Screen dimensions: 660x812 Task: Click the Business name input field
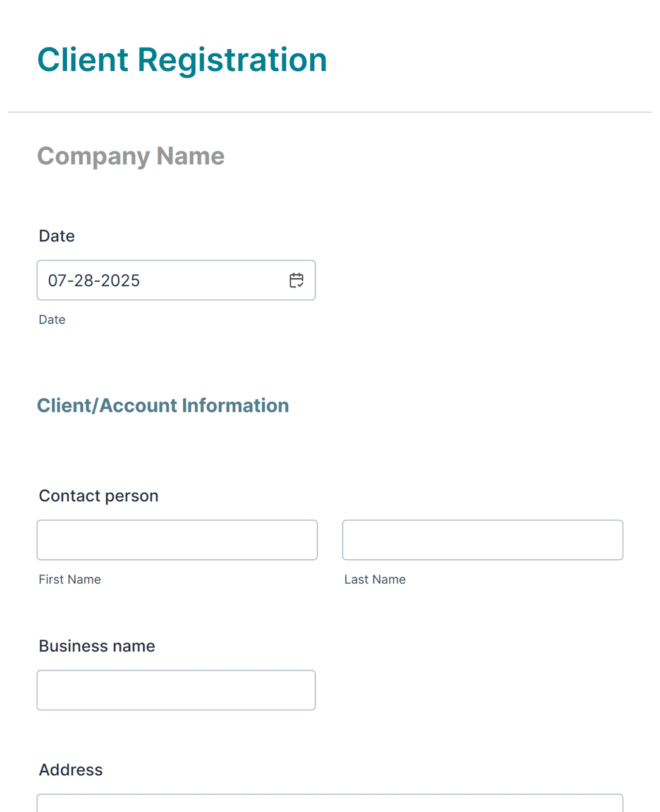[x=176, y=690]
